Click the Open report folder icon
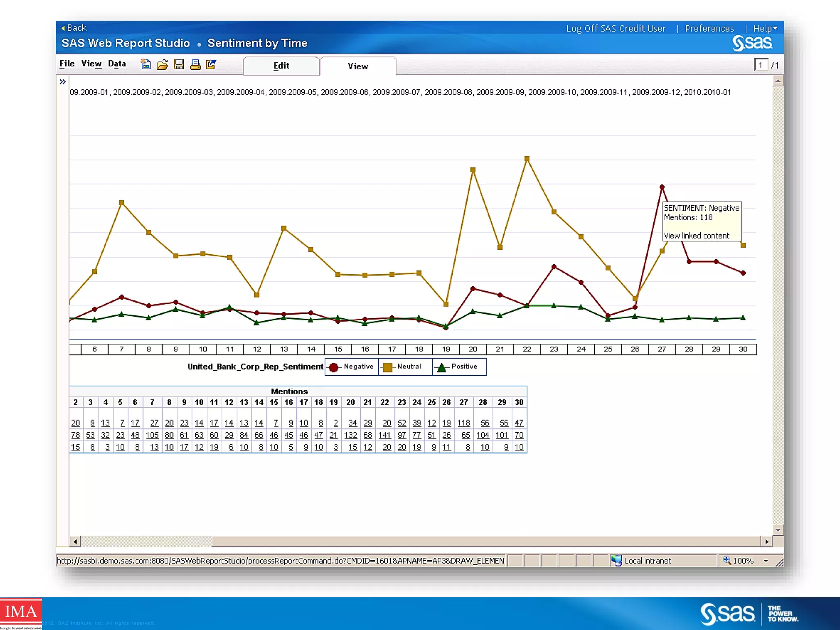Screen dimensions: 840x630 coord(162,64)
